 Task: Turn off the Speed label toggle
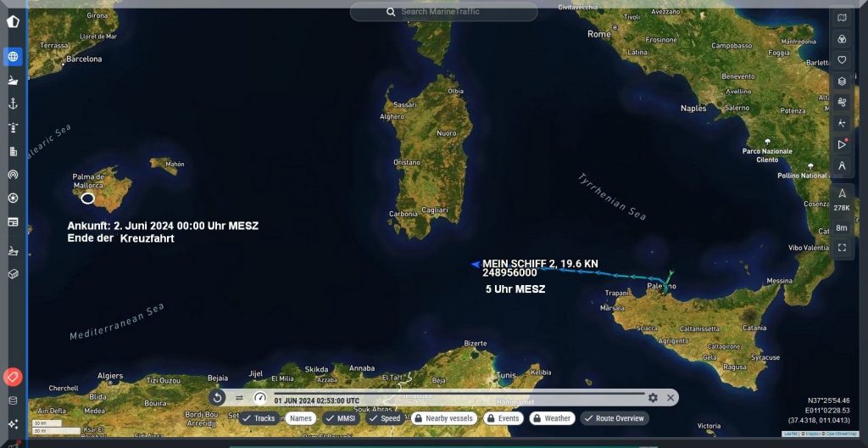point(385,418)
